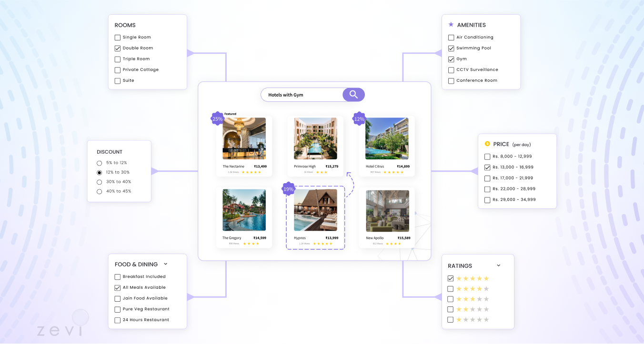Enable the Breakfast Included filter
Screen dimensions: 644x344
pos(117,276)
